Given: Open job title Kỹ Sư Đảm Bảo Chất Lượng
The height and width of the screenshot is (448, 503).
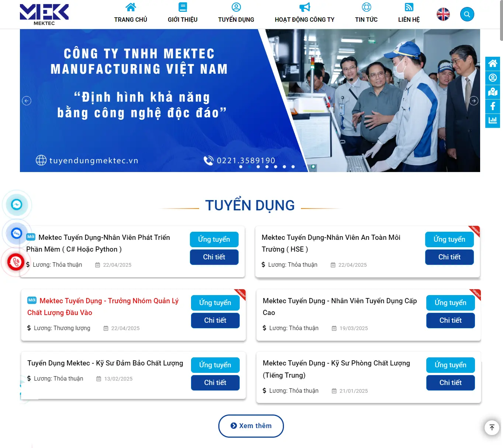Looking at the screenshot, I should coord(105,363).
